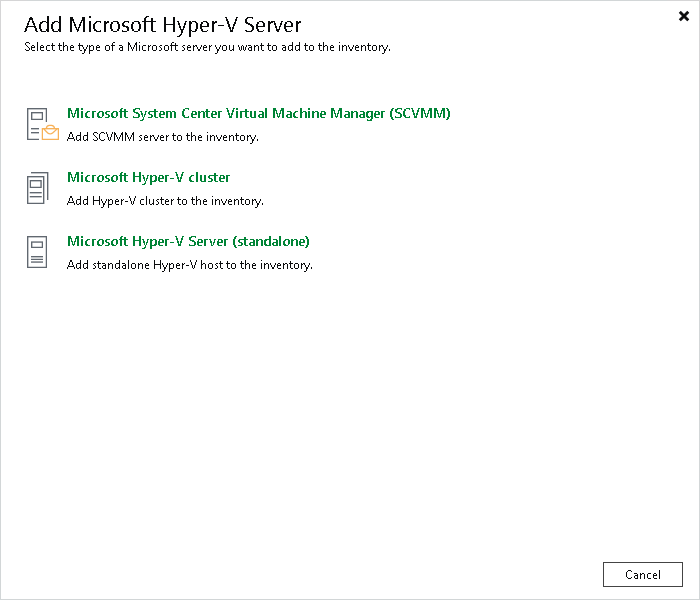
Task: Close the dialog with the X button
Action: coord(683,16)
